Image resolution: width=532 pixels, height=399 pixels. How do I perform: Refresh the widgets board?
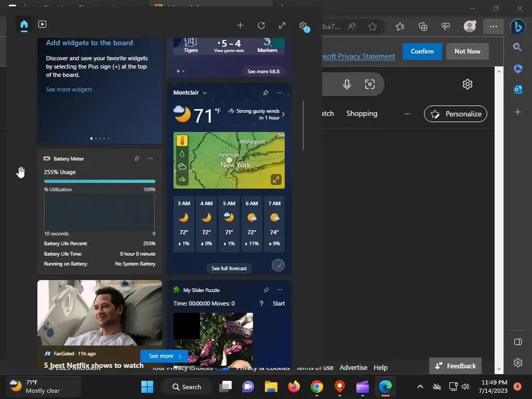coord(261,25)
